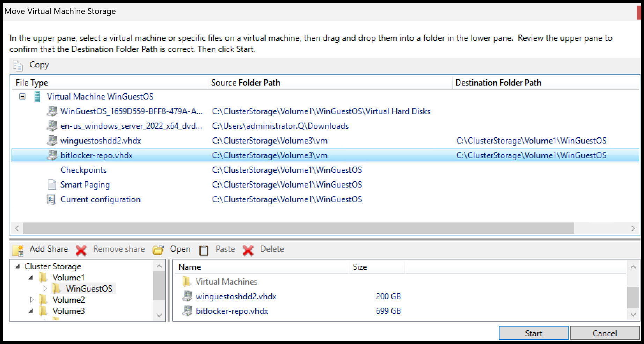Click the Add Share icon
The image size is (644, 344).
(18, 250)
